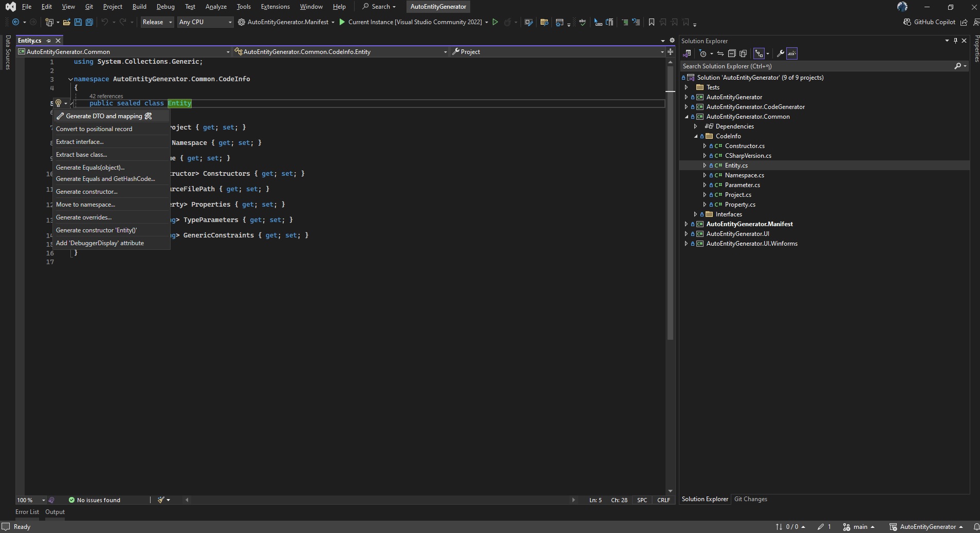Click the Pending Changes Filter clock icon
Screen dimensions: 980x533
pyautogui.click(x=703, y=53)
